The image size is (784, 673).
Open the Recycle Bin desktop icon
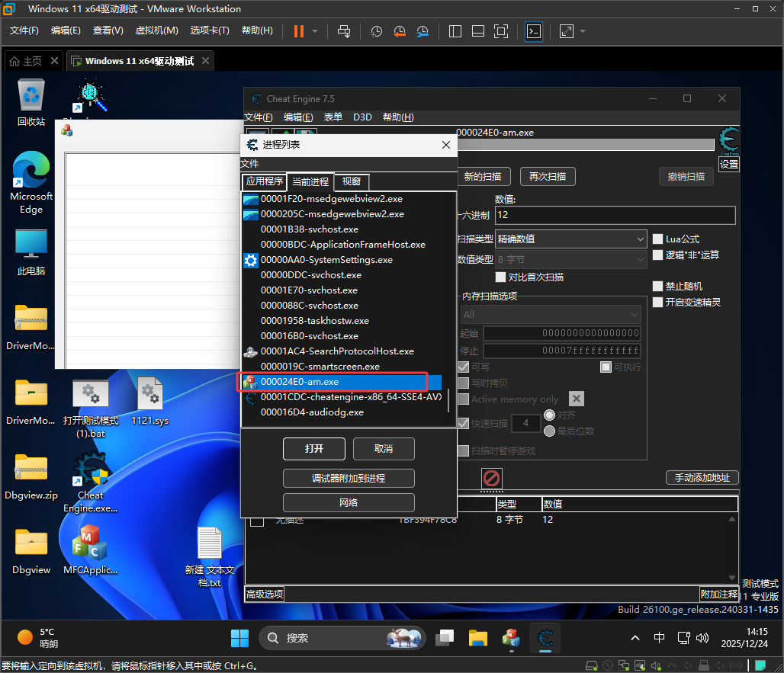coord(31,102)
